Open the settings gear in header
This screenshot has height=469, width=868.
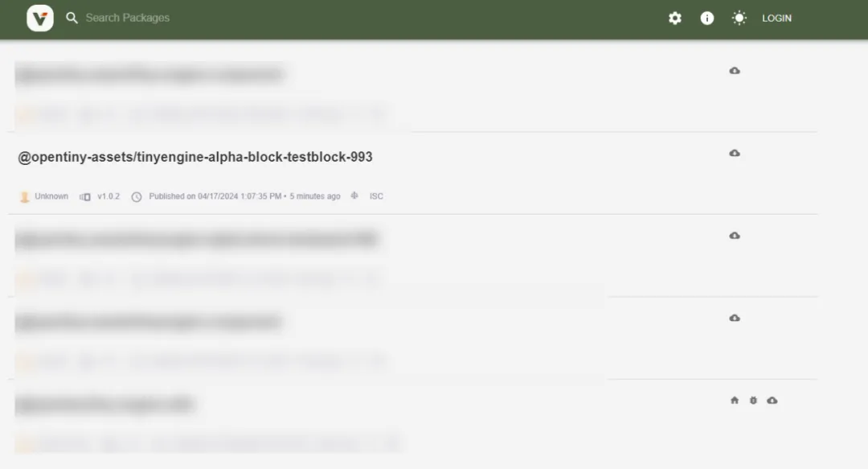click(x=675, y=19)
